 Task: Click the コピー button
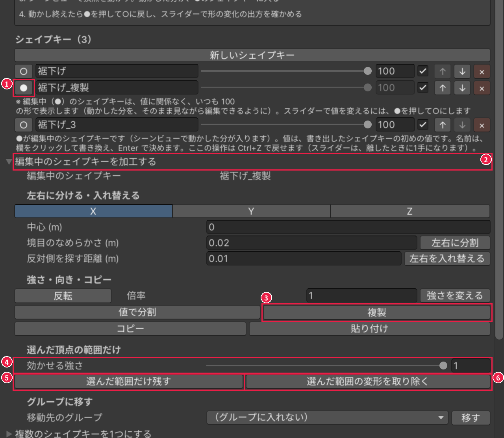click(130, 329)
